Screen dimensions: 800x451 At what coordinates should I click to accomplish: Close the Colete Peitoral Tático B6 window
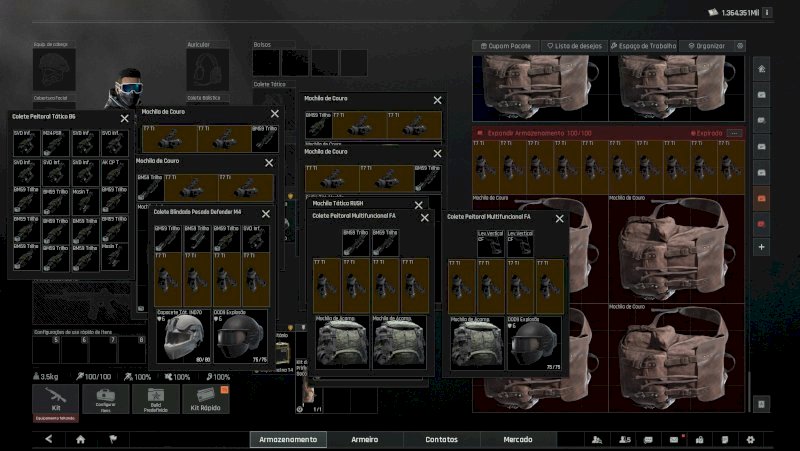125,118
